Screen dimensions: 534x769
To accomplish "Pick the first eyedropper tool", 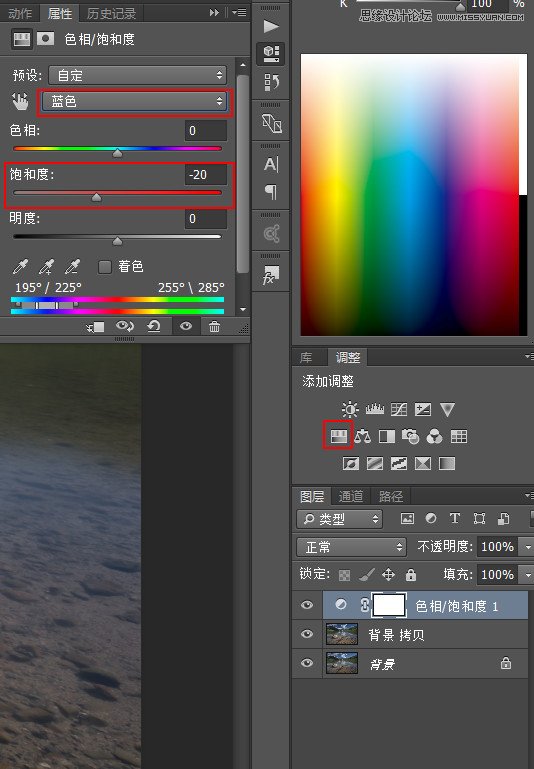I will tap(20, 267).
